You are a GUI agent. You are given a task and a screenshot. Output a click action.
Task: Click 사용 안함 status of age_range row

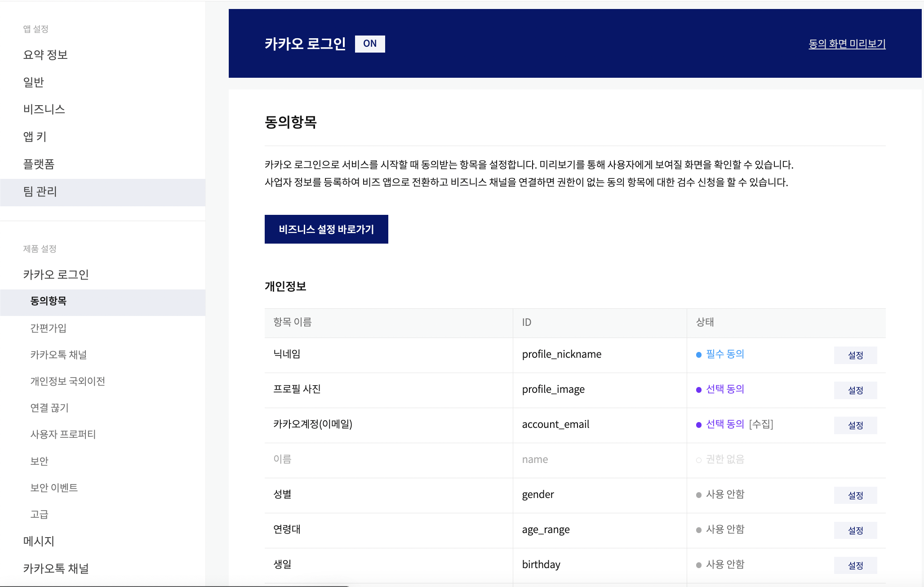coord(720,529)
